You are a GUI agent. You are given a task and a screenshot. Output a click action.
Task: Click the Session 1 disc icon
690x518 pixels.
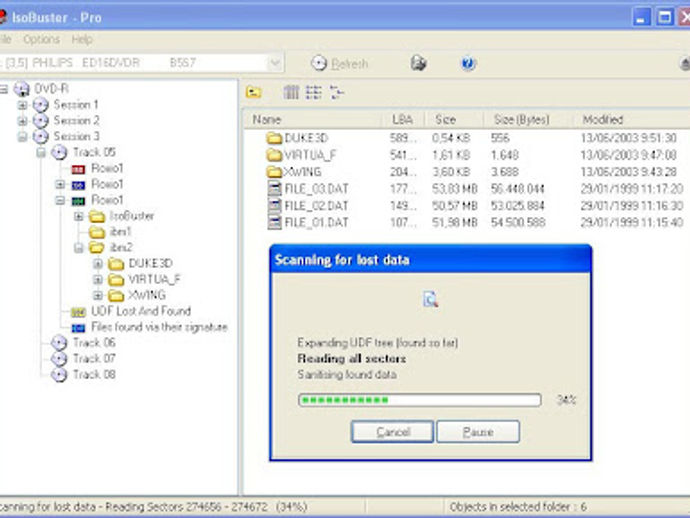click(x=40, y=105)
